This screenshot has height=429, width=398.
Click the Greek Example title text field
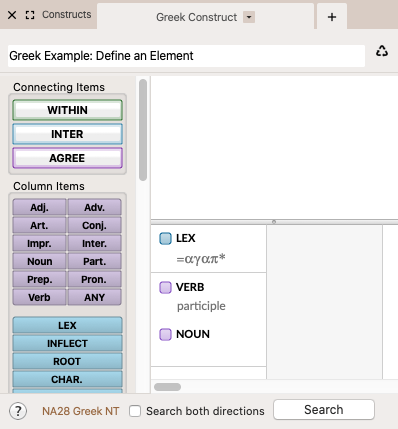pyautogui.click(x=186, y=56)
